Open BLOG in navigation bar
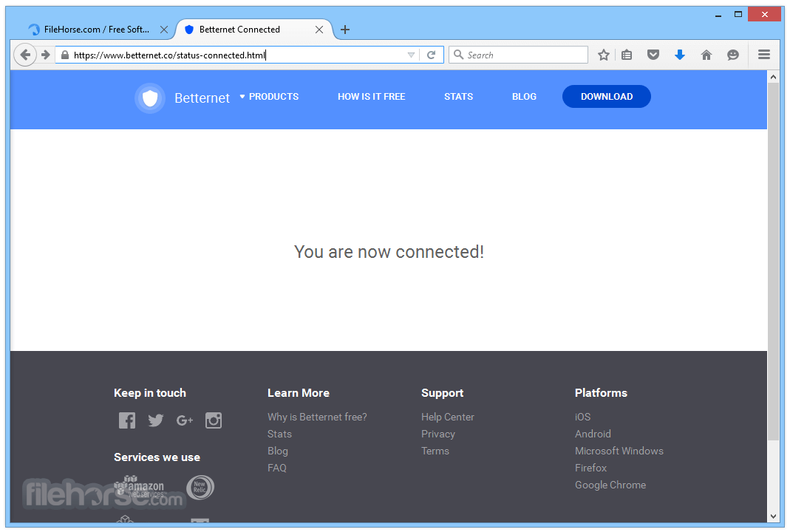This screenshot has height=532, width=790. click(x=524, y=96)
